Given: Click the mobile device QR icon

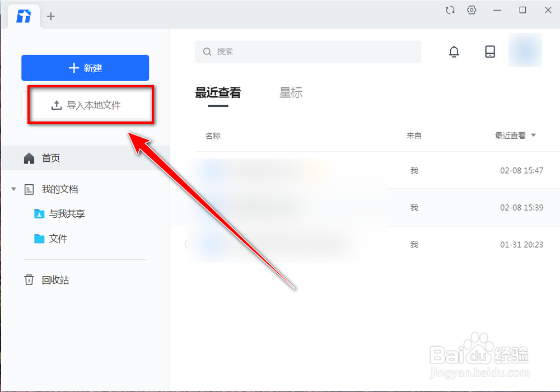Looking at the screenshot, I should [x=490, y=51].
